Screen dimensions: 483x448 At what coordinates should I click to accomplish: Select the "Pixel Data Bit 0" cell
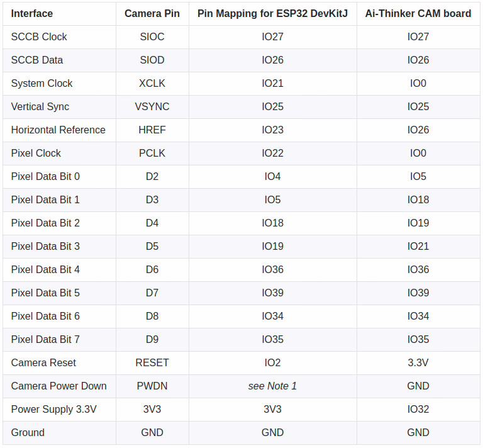pos(45,176)
